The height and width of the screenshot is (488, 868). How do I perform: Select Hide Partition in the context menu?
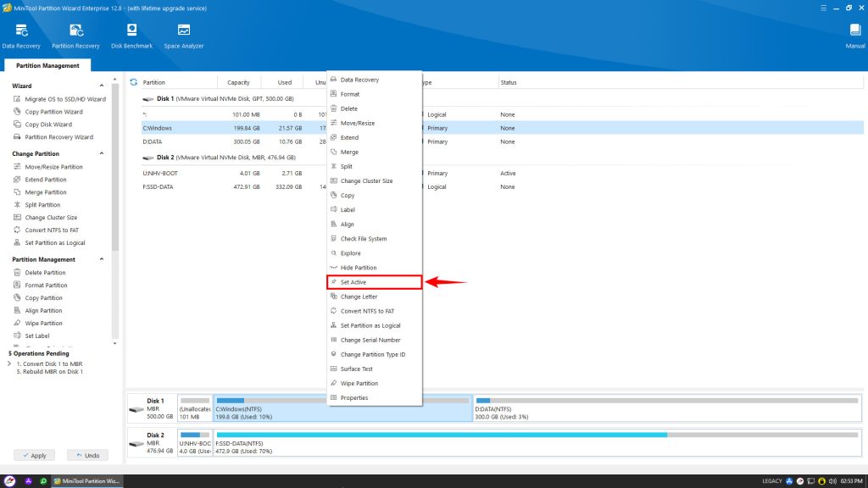pyautogui.click(x=374, y=268)
